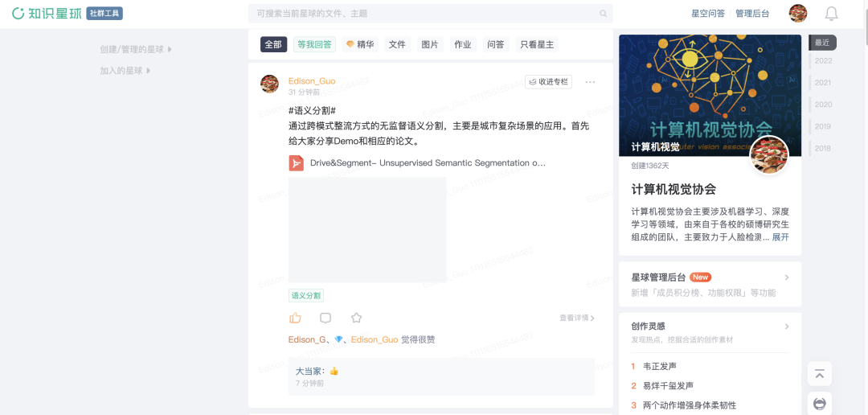Open the user avatar in header
Screen dimensions: 868x415
(x=798, y=14)
